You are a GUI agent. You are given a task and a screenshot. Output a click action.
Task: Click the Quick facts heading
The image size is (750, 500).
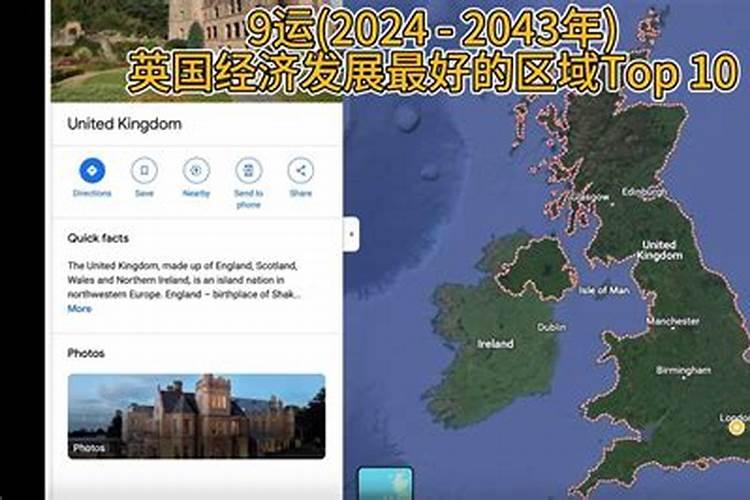pos(98,238)
